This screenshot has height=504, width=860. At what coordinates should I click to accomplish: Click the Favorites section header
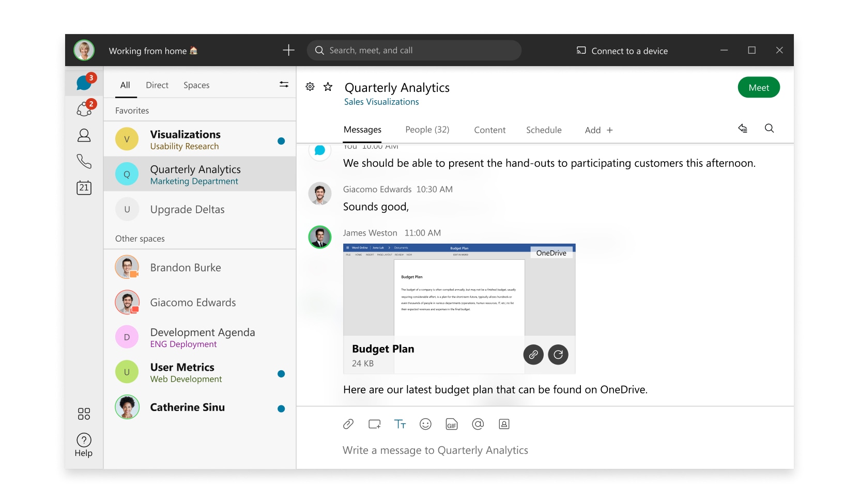point(132,111)
